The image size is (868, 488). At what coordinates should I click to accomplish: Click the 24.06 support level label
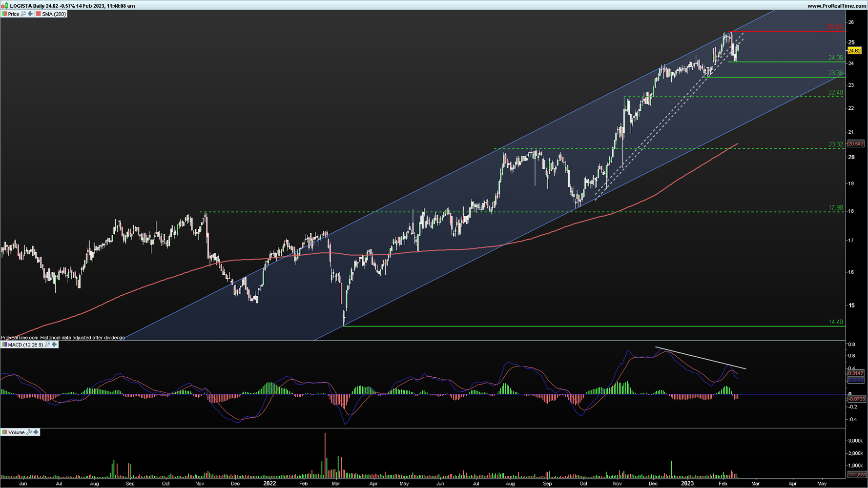(835, 58)
